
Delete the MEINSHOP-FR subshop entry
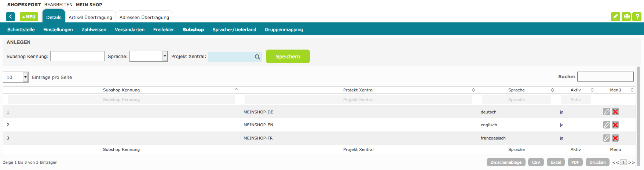[615, 138]
